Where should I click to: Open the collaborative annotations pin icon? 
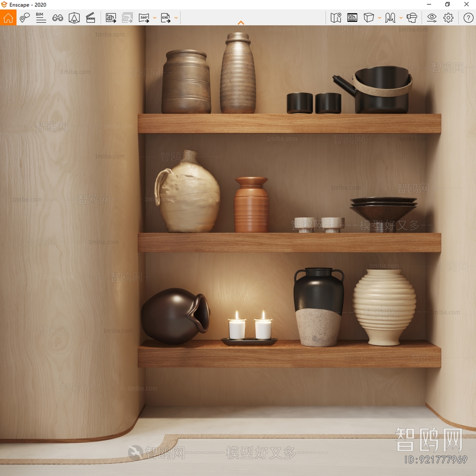pos(25,18)
